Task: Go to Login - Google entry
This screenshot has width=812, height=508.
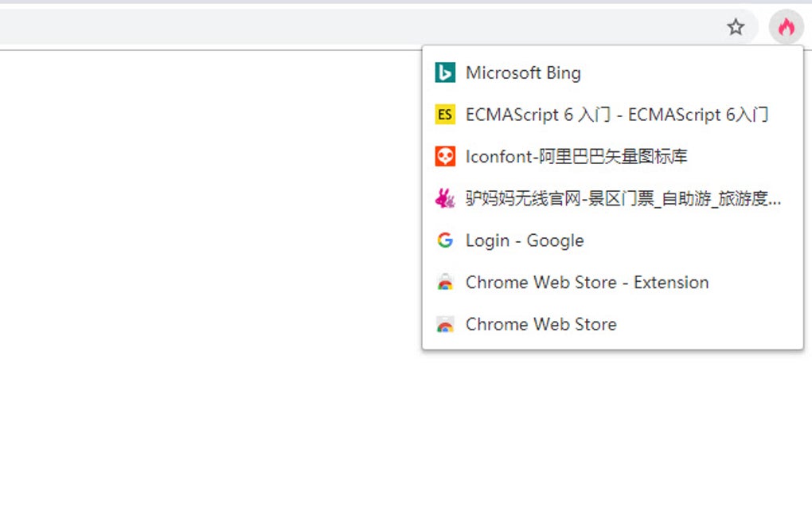Action: point(525,240)
